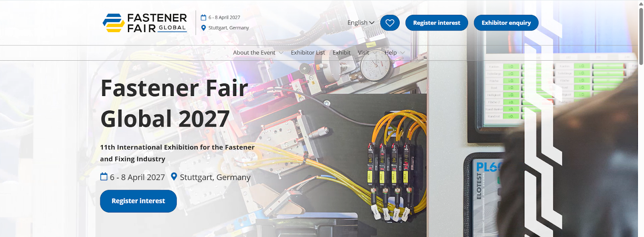Click the Exhibitor enquiry button

506,23
